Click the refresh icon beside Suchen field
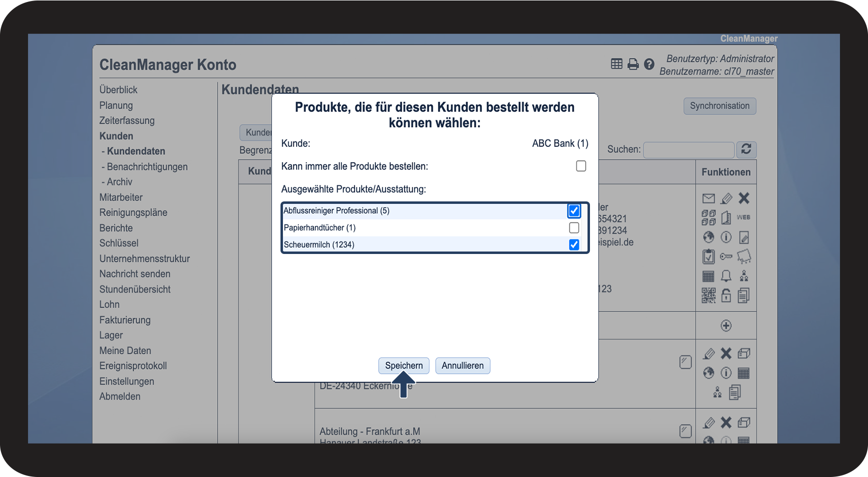This screenshot has width=868, height=477. click(746, 149)
